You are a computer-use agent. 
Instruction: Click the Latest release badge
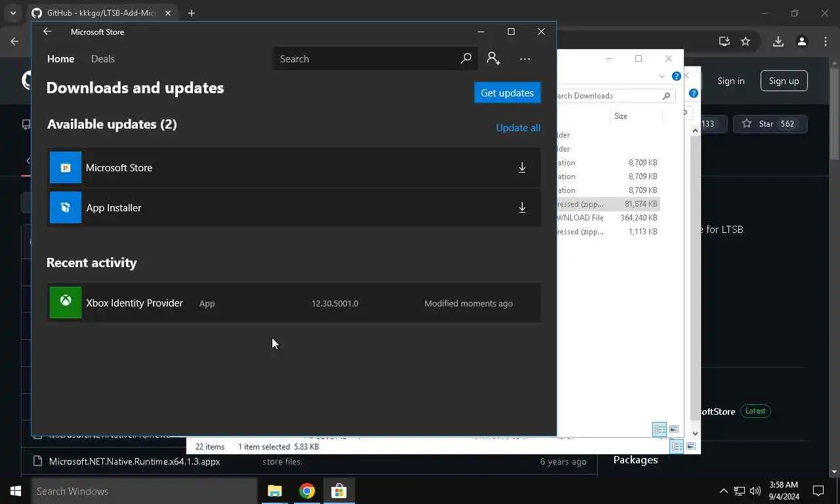click(755, 411)
